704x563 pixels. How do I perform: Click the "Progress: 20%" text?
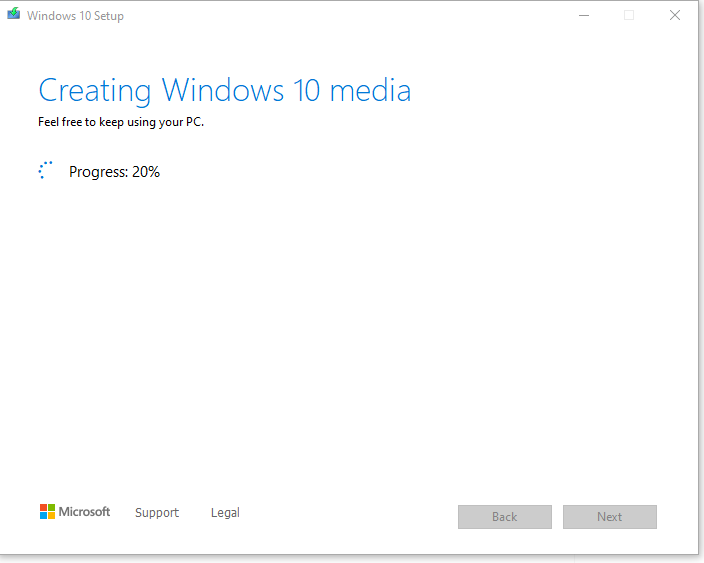point(114,172)
